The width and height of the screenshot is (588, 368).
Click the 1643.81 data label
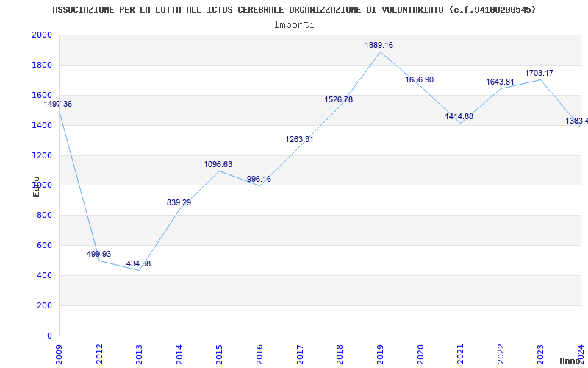click(x=501, y=82)
